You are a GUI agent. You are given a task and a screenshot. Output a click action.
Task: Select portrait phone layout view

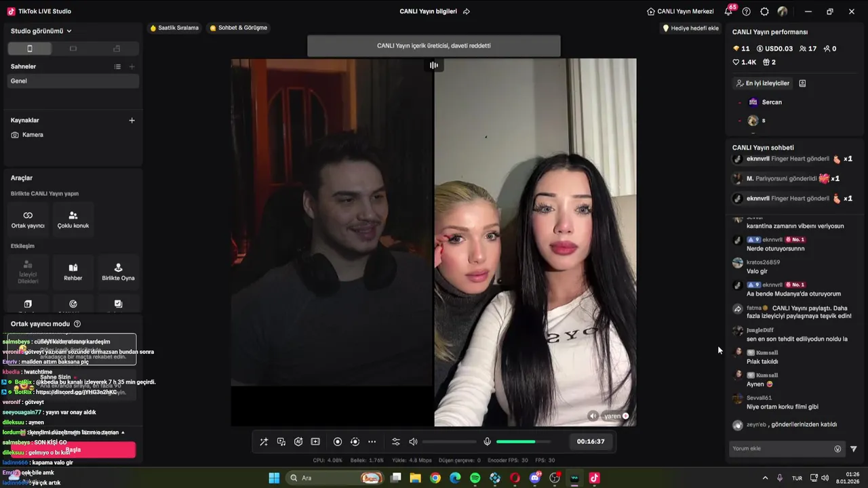[29, 49]
